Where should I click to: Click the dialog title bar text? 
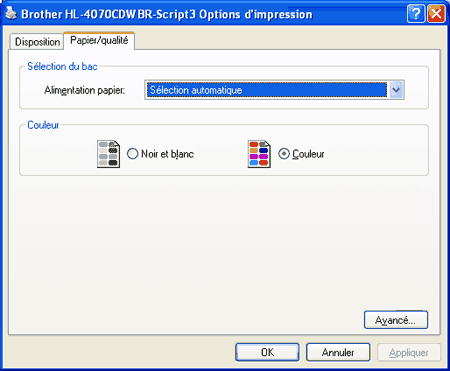click(167, 14)
